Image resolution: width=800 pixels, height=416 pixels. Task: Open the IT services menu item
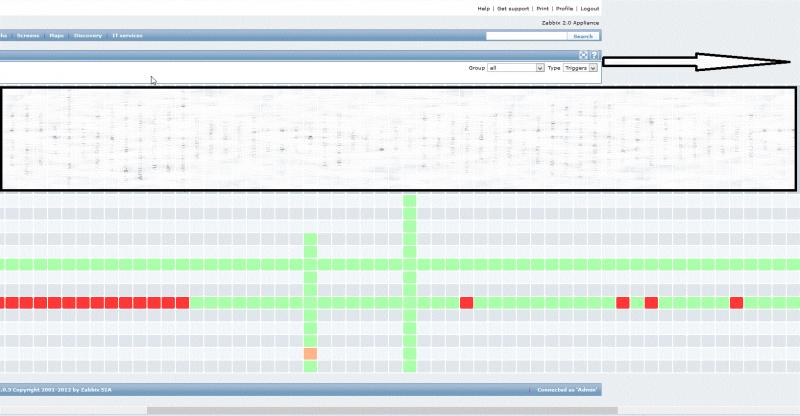coord(128,36)
